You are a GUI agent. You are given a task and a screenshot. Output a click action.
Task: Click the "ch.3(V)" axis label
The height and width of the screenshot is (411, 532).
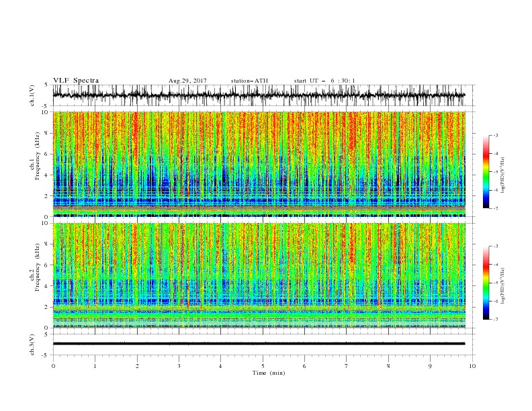(32, 345)
